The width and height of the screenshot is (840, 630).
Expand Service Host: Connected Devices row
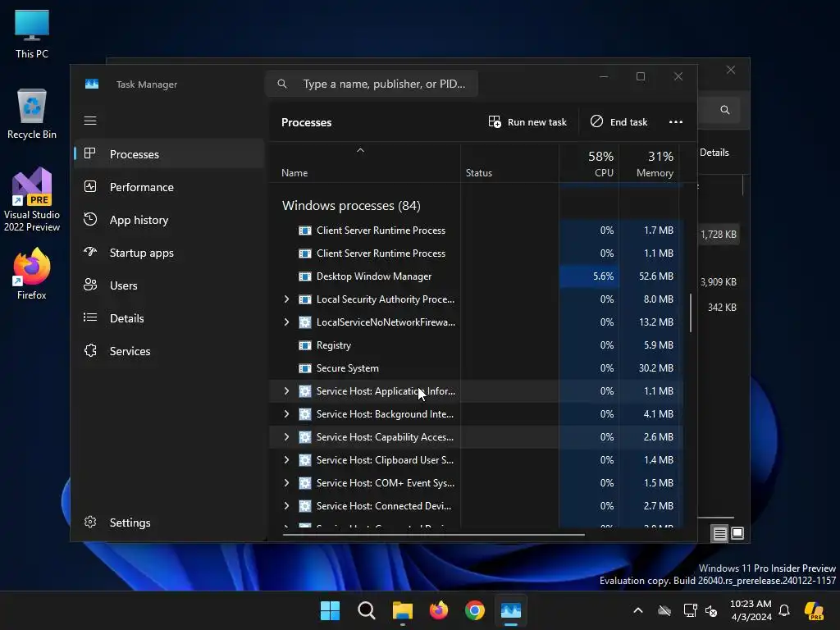[286, 505]
